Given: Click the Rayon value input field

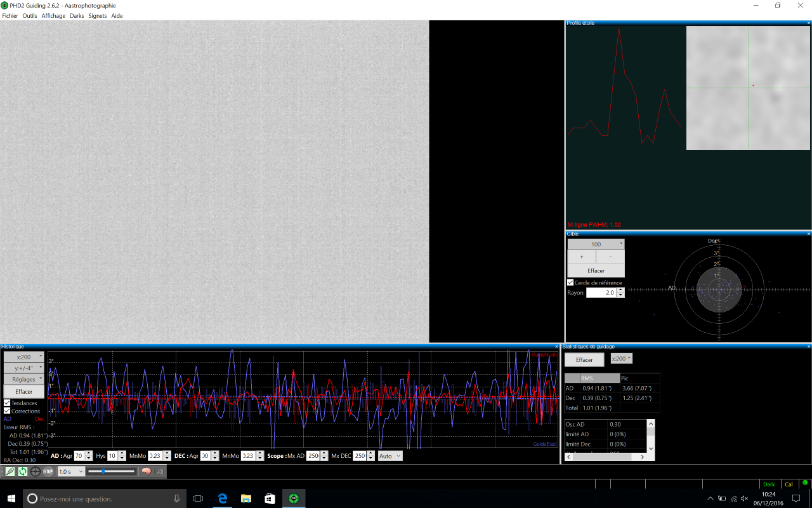Looking at the screenshot, I should tap(603, 292).
